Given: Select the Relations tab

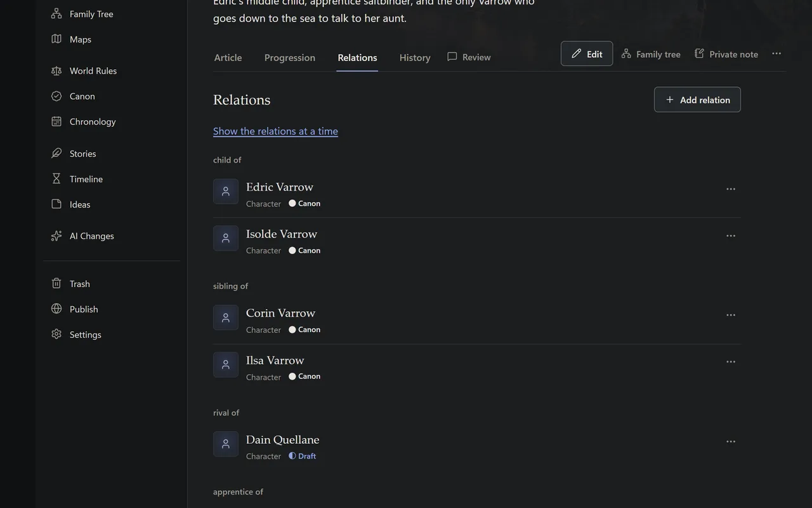Looking at the screenshot, I should [x=357, y=57].
